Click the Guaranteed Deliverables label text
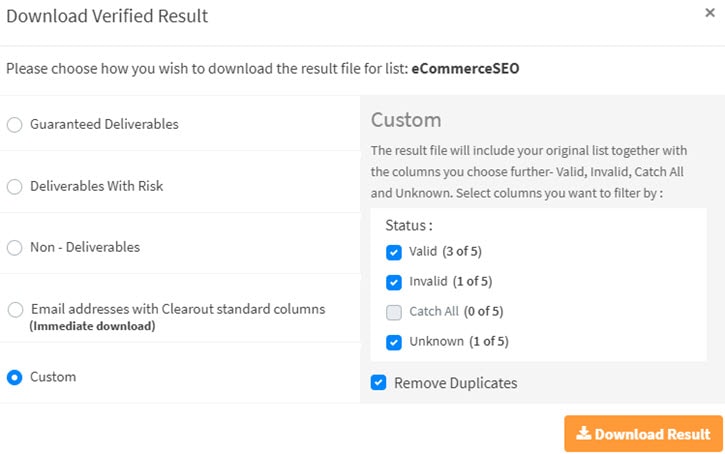The height and width of the screenshot is (454, 725). tap(104, 125)
